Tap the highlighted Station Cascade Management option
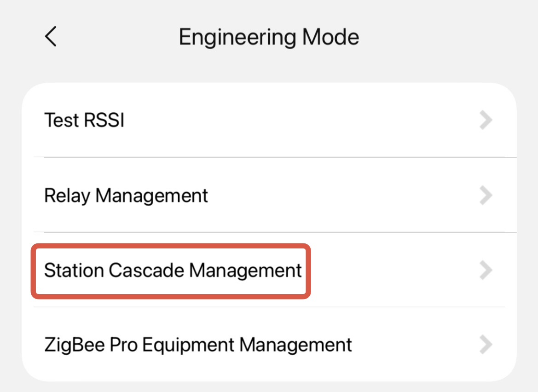 point(173,271)
